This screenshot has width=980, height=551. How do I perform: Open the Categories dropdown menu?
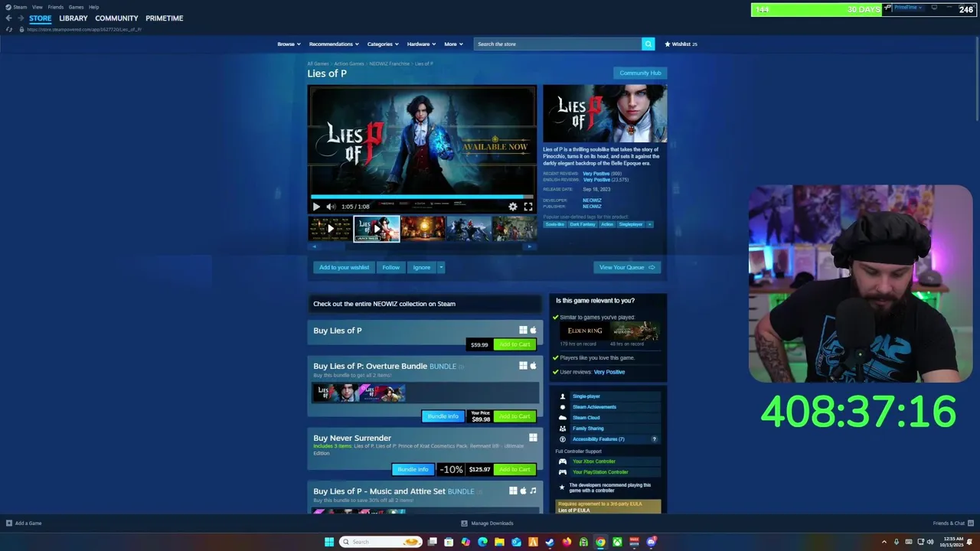[x=383, y=44]
